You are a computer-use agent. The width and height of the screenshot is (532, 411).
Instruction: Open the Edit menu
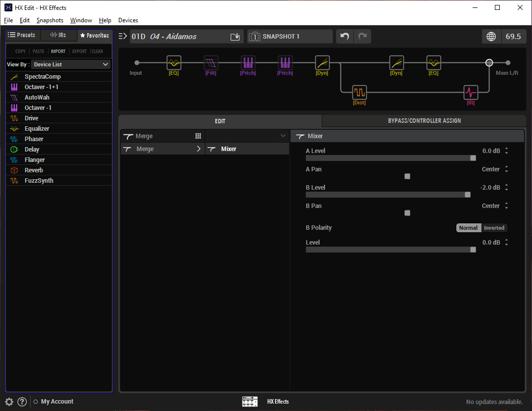(x=24, y=20)
